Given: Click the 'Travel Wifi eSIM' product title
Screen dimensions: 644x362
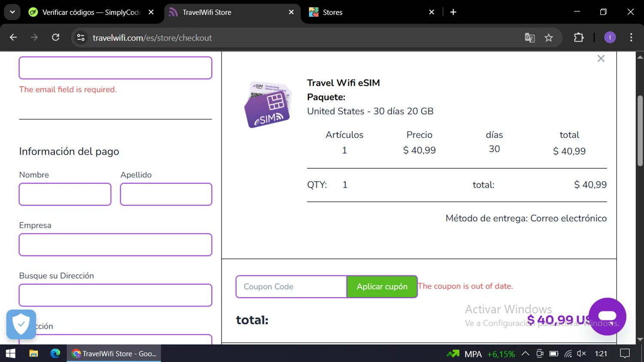Looking at the screenshot, I should coord(343,83).
